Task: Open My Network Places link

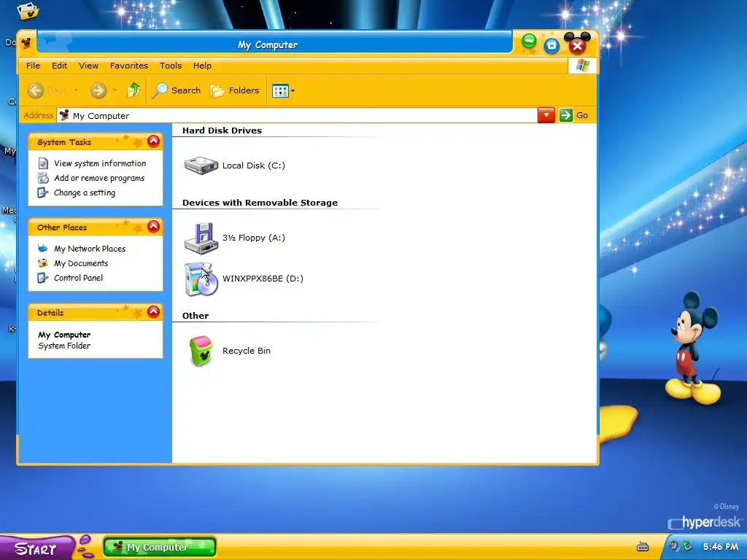Action: coord(90,249)
